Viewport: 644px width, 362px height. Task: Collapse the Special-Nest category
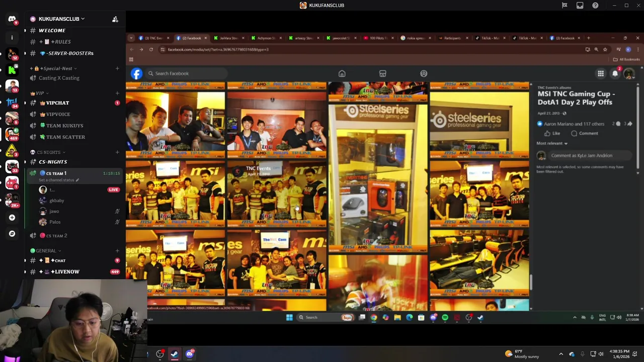click(x=52, y=68)
